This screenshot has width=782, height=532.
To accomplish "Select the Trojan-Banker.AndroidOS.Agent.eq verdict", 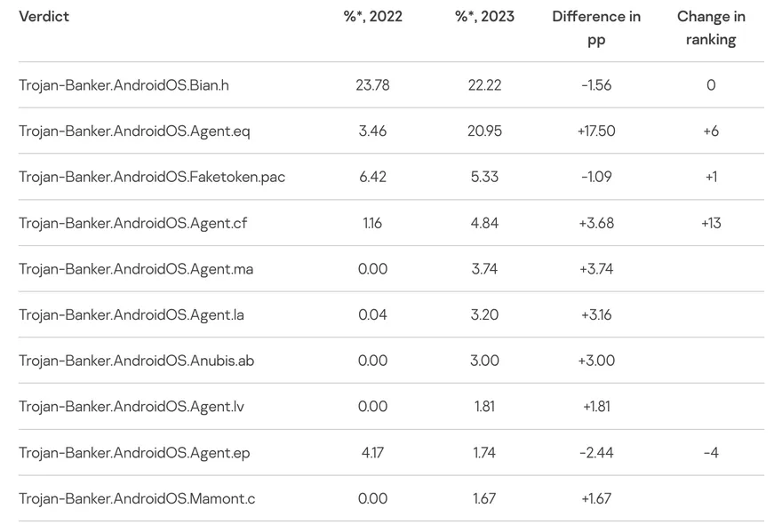I will tap(134, 131).
